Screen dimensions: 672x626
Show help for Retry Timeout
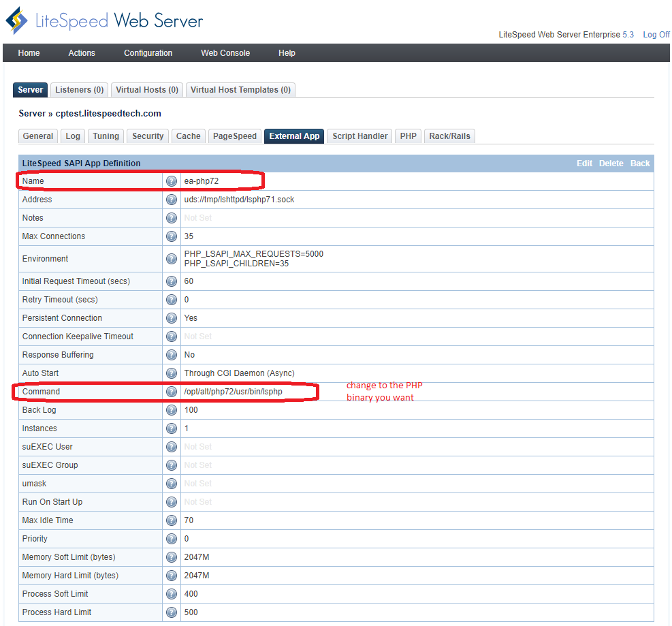172,300
